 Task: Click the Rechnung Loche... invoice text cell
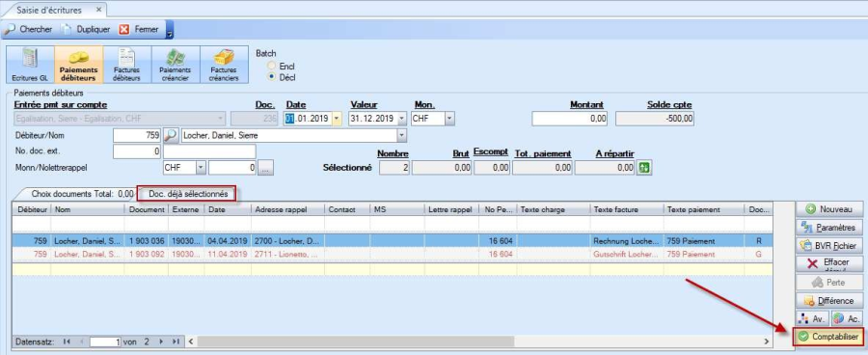627,241
